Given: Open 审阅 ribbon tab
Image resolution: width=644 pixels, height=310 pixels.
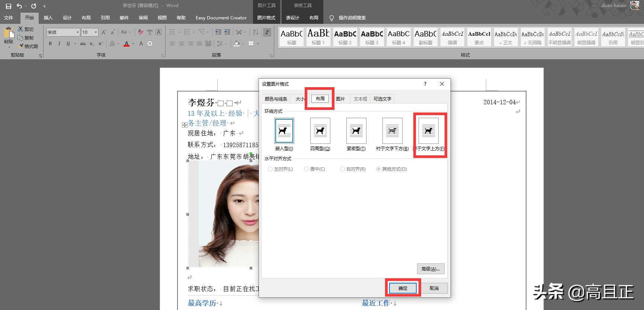Looking at the screenshot, I should (x=143, y=18).
